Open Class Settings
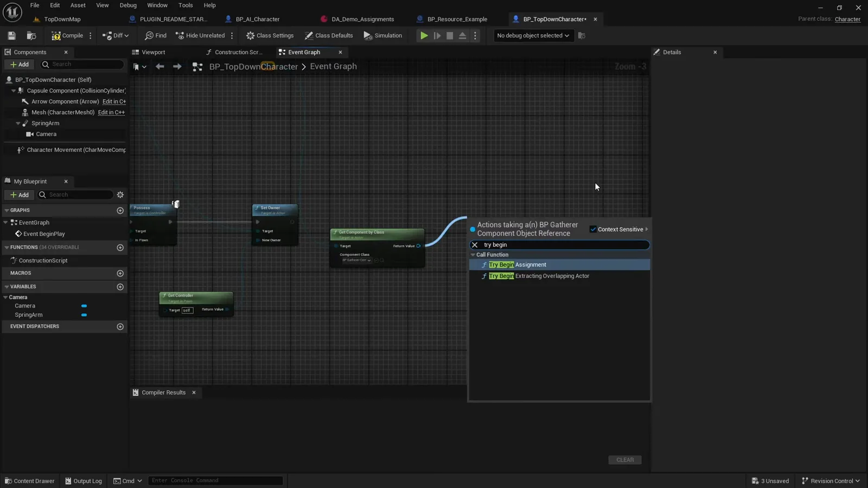Screen dimensions: 868x488 (x=270, y=36)
